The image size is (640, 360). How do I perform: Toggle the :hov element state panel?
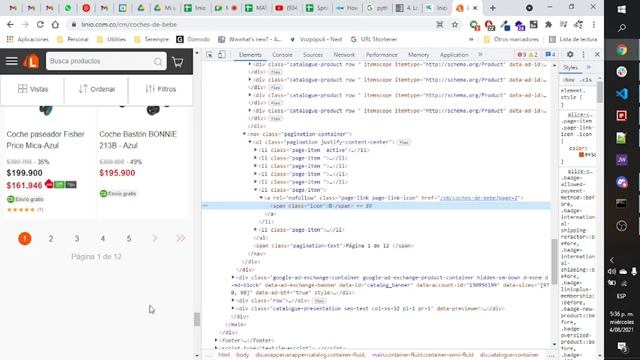click(569, 80)
